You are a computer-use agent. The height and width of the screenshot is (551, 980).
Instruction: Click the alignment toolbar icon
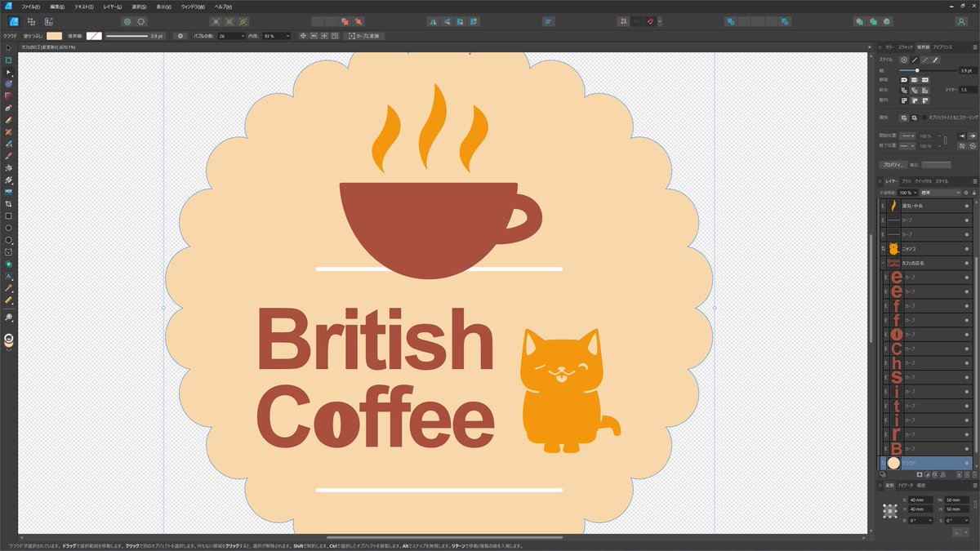click(x=548, y=20)
